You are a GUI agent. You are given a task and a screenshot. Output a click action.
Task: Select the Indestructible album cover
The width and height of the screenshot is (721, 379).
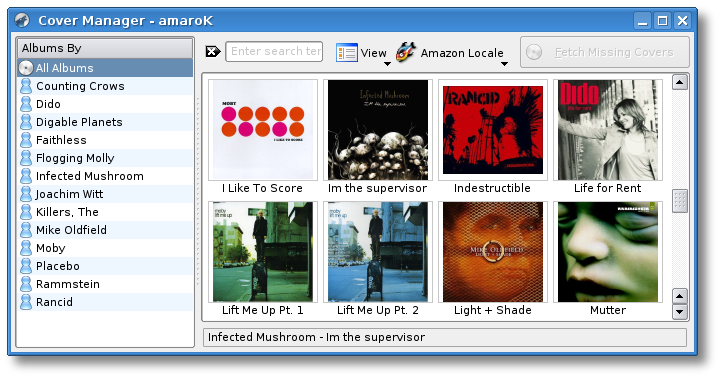click(x=493, y=130)
